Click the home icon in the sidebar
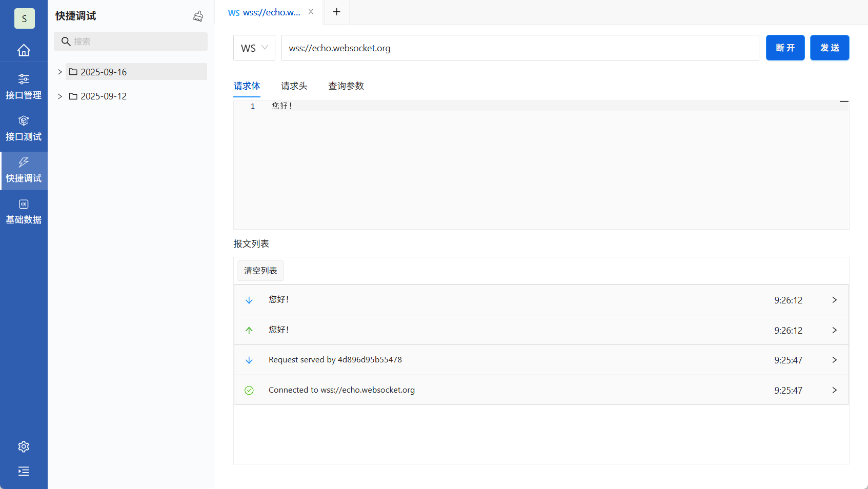 pyautogui.click(x=24, y=50)
